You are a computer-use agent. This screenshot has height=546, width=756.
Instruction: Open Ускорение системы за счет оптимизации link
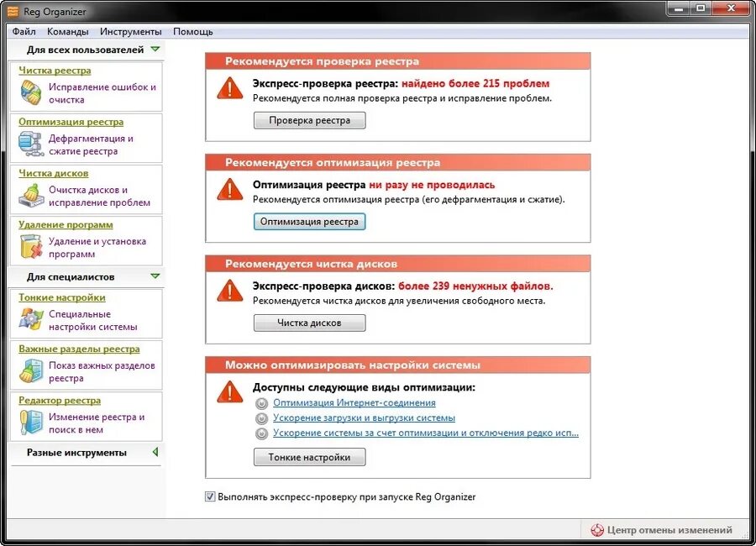[x=426, y=433]
